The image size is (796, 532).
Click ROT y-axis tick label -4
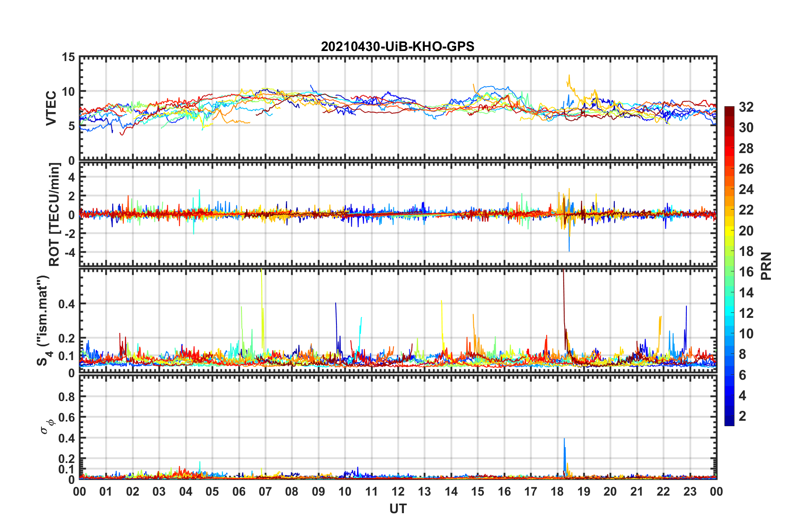pyautogui.click(x=69, y=252)
